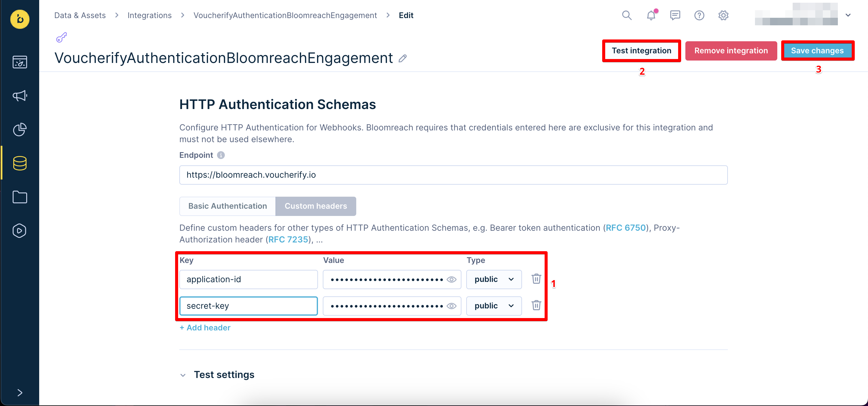
Task: Click the Save changes button
Action: (x=817, y=51)
